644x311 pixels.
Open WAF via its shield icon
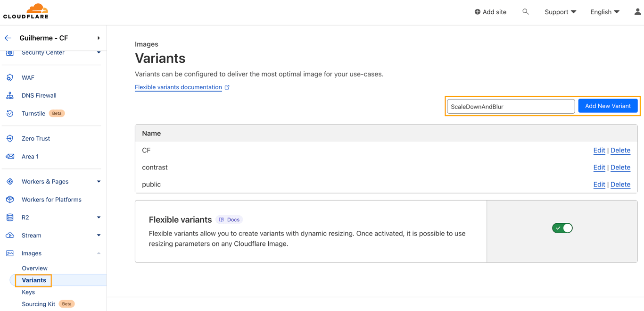click(10, 77)
